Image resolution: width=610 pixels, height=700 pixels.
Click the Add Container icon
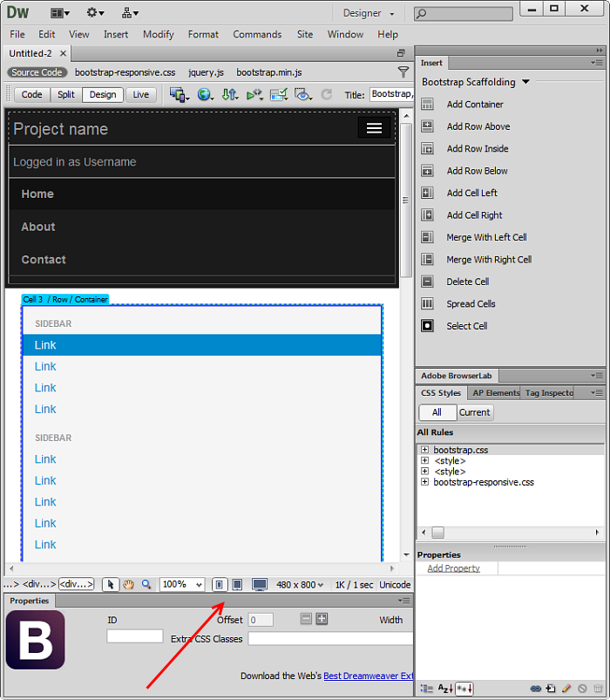point(427,104)
